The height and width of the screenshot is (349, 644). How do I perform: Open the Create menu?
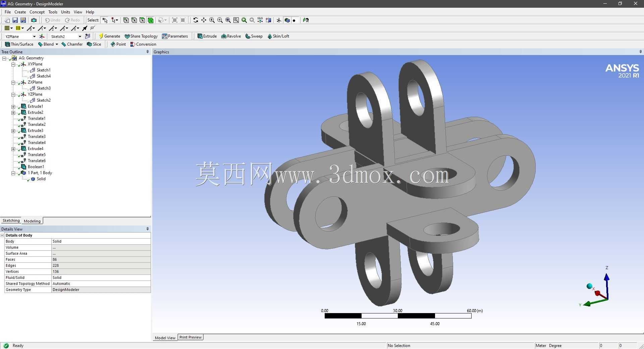(20, 12)
